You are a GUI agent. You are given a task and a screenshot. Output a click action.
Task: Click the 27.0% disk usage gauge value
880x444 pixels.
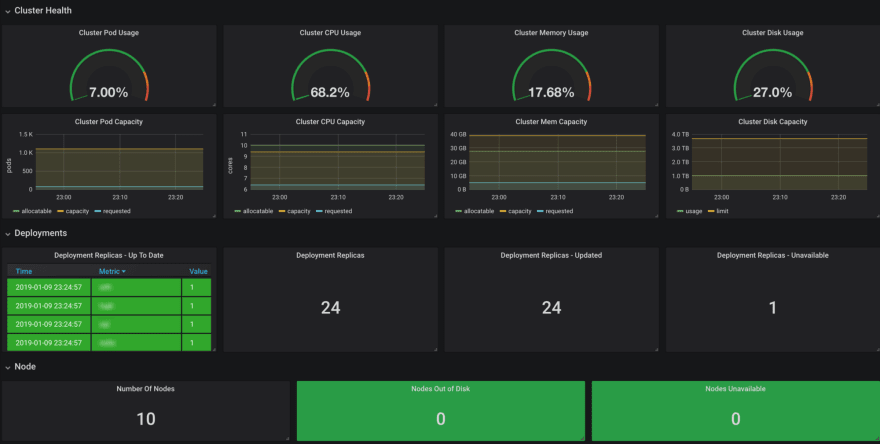[772, 93]
